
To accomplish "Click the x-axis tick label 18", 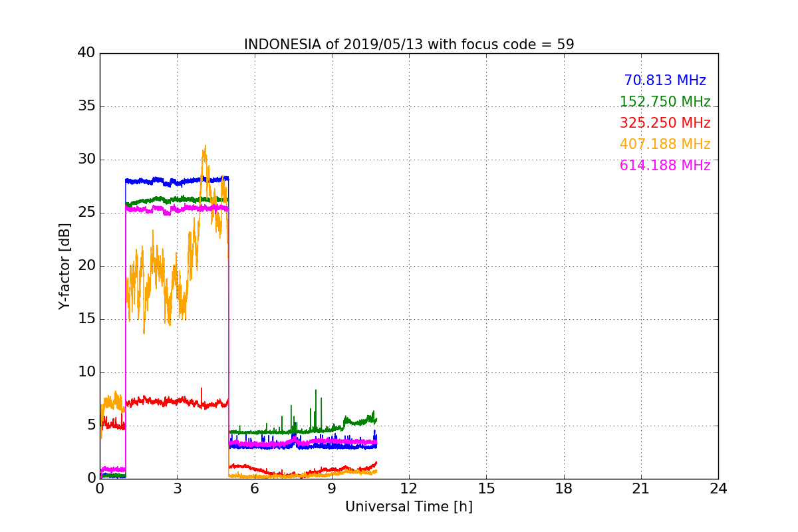I will (564, 489).
